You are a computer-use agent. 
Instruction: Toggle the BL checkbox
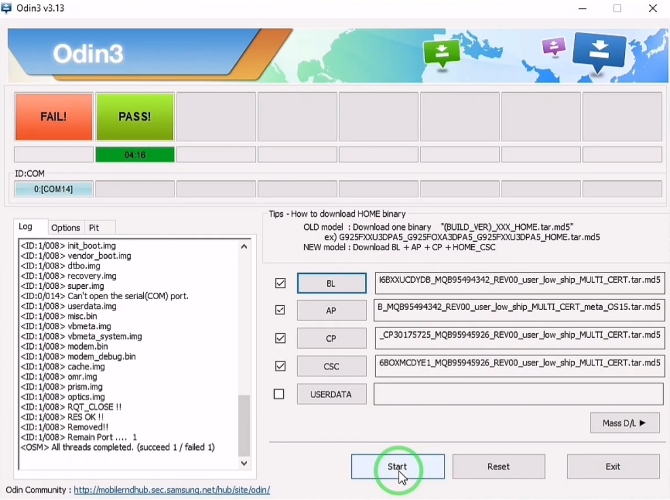280,283
